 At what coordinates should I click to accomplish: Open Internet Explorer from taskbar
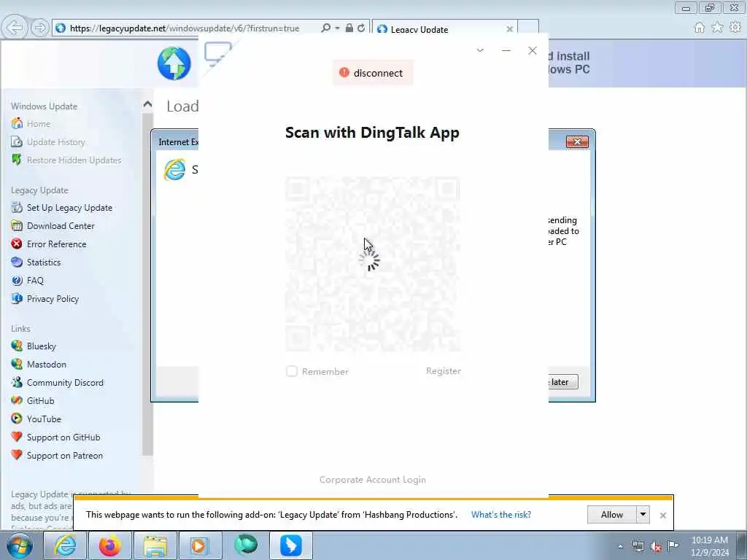coord(65,545)
